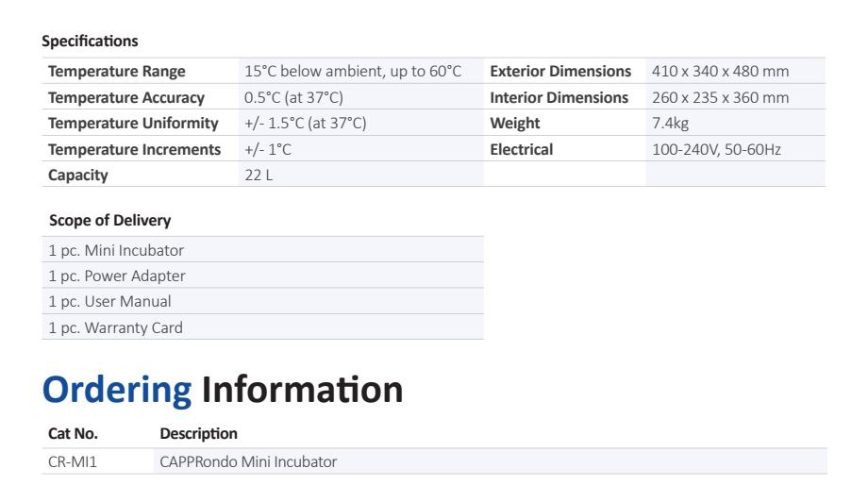The height and width of the screenshot is (502, 868).
Task: Select the Electrical value '100-240V, 50-60Hz'
Action: pos(717,150)
